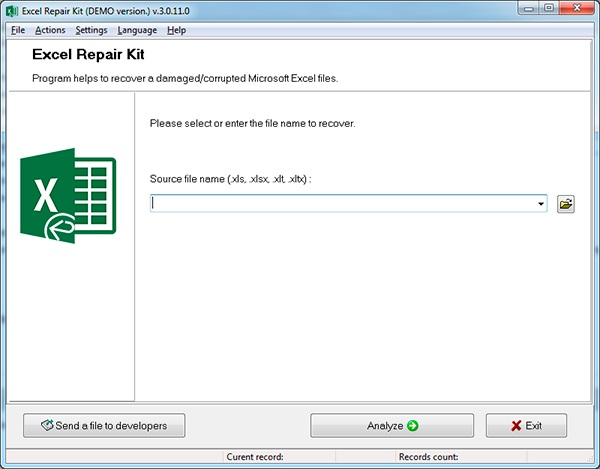Maximize the Excel Repair Kit window

[549, 8]
